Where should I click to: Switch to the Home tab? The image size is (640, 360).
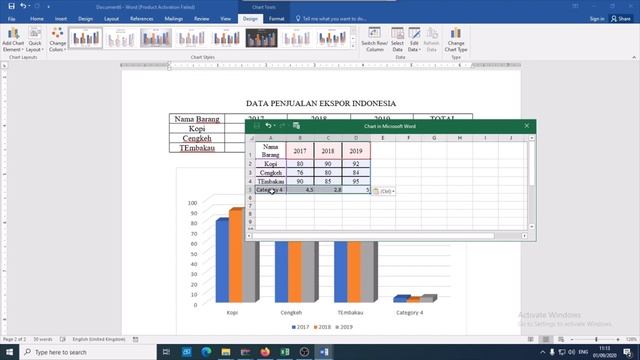click(37, 19)
